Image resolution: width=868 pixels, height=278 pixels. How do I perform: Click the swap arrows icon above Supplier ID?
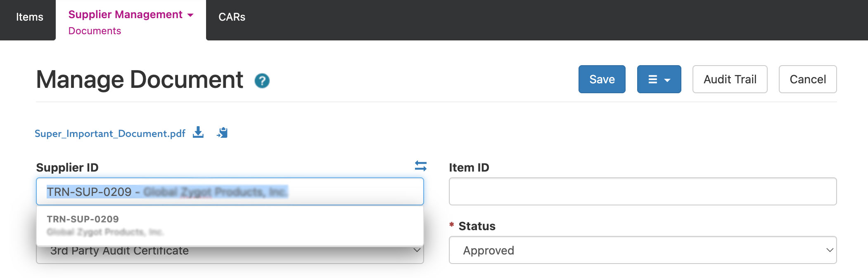tap(420, 166)
